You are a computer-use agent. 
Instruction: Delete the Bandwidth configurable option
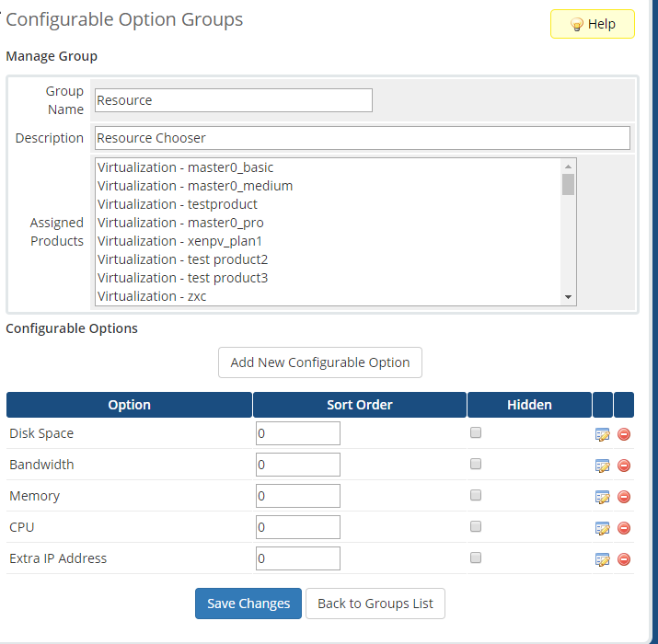point(624,466)
